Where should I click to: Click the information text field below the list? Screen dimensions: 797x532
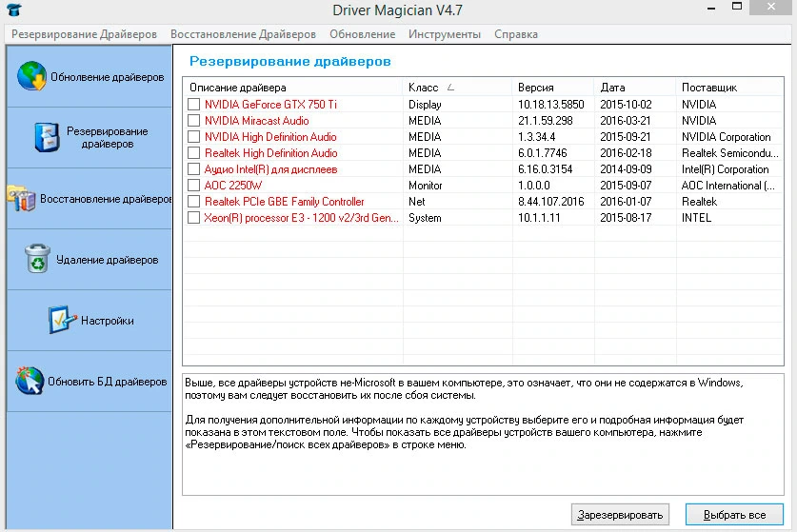[483, 434]
